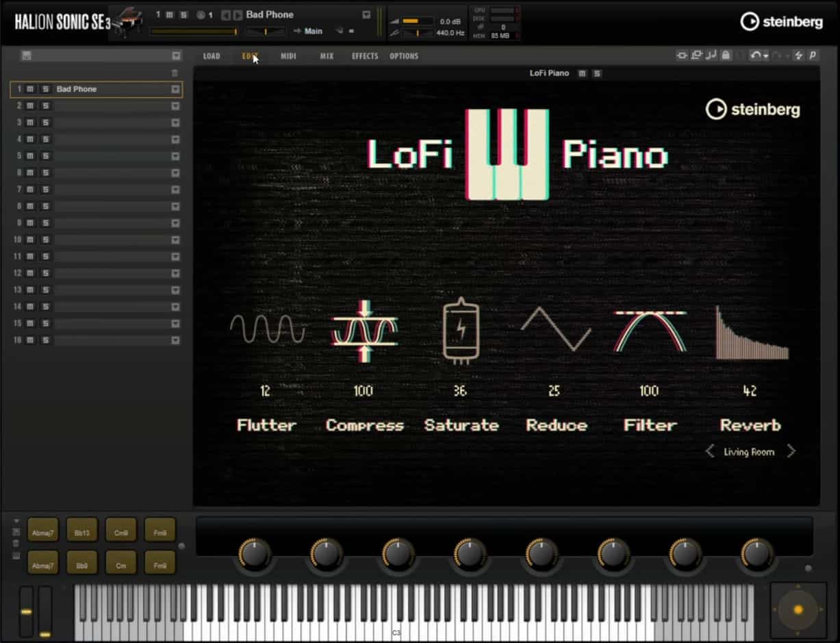The width and height of the screenshot is (840, 643).
Task: Click the P icon in the toolbar
Action: tap(813, 55)
